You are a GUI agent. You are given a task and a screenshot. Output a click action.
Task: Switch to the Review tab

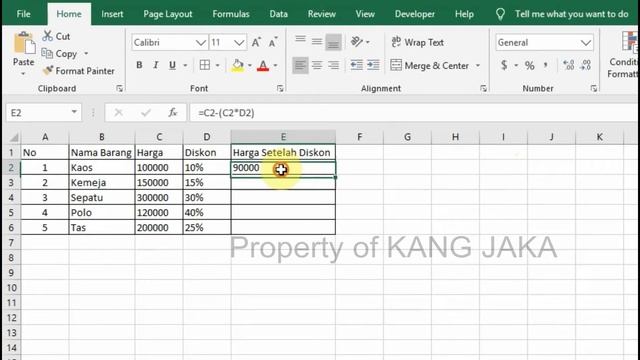[322, 14]
